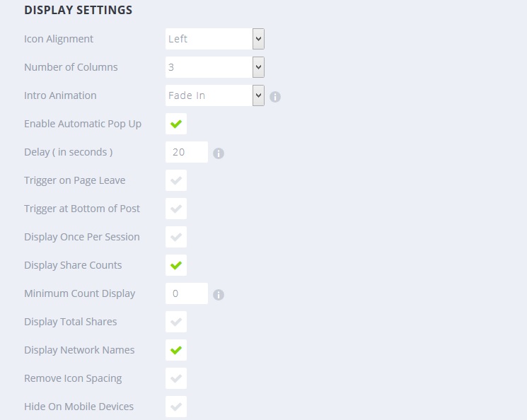The image size is (527, 420).
Task: Click info icon next to Intro Animation
Action: [x=275, y=96]
